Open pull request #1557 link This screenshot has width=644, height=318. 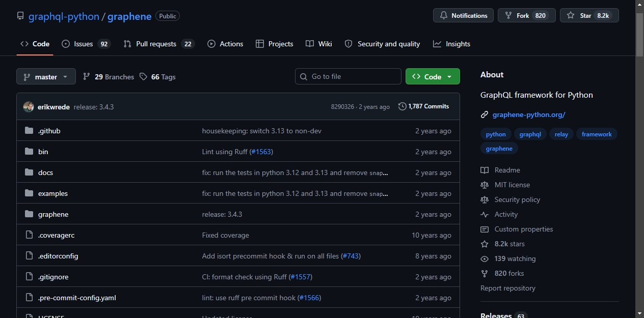tap(300, 277)
